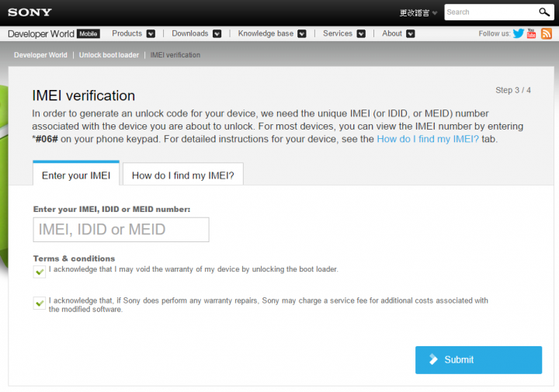
Task: Open the About menu
Action: (x=398, y=33)
